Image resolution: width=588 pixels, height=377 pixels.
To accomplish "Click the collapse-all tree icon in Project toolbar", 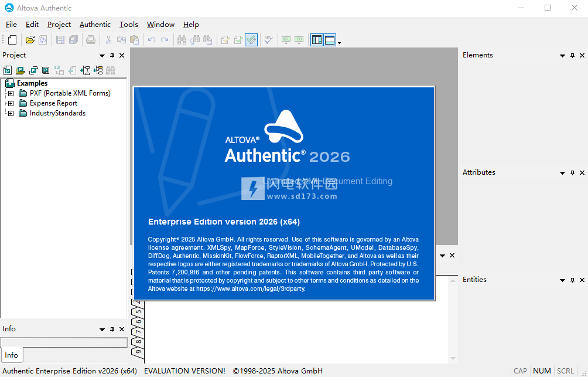I will click(98, 70).
